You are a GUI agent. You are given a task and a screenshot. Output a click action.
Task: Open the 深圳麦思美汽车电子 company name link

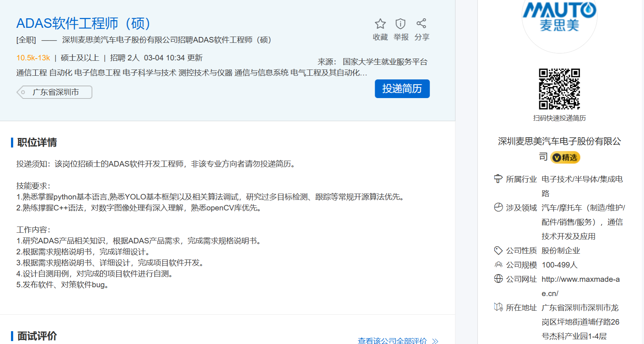559,142
